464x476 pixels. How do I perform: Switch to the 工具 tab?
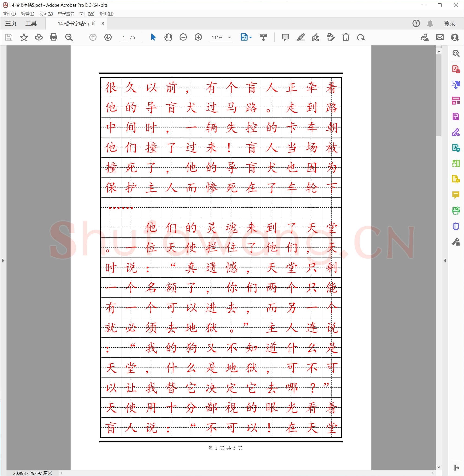tap(31, 23)
